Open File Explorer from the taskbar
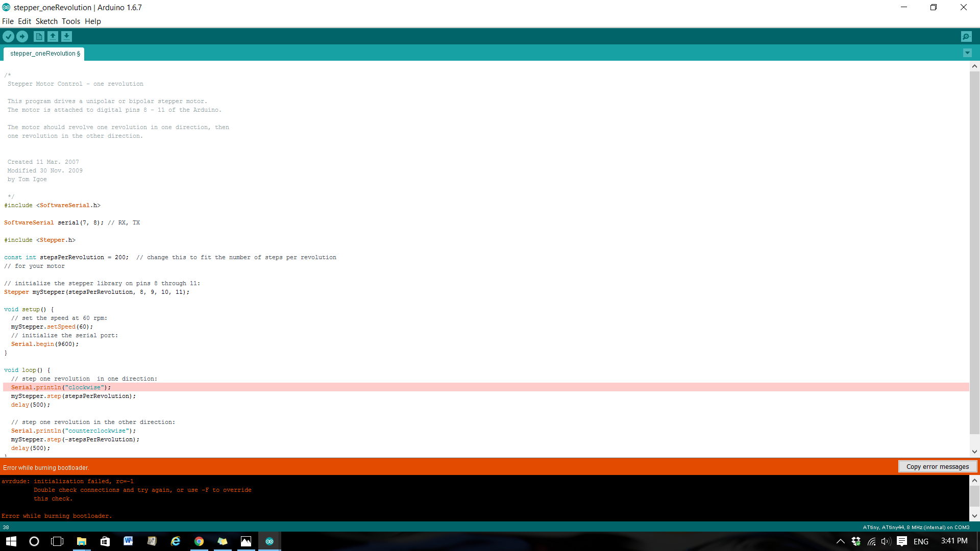980x551 pixels. pos(81,541)
